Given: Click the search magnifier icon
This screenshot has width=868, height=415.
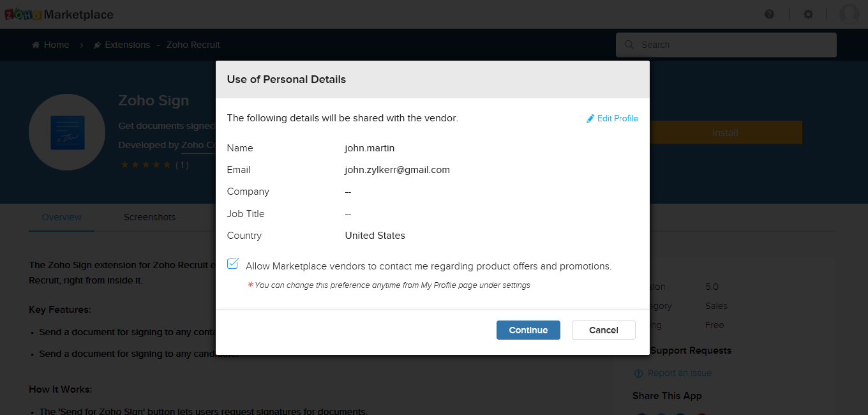Looking at the screenshot, I should [629, 45].
